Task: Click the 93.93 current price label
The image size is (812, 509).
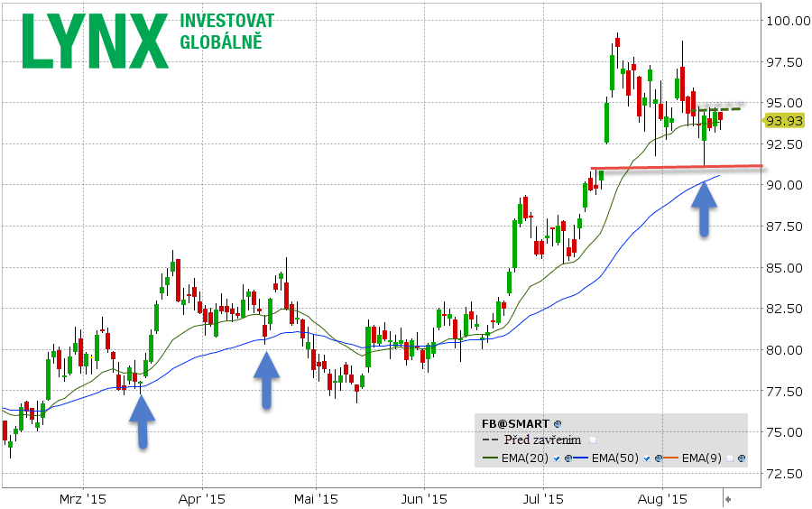Action: [784, 121]
